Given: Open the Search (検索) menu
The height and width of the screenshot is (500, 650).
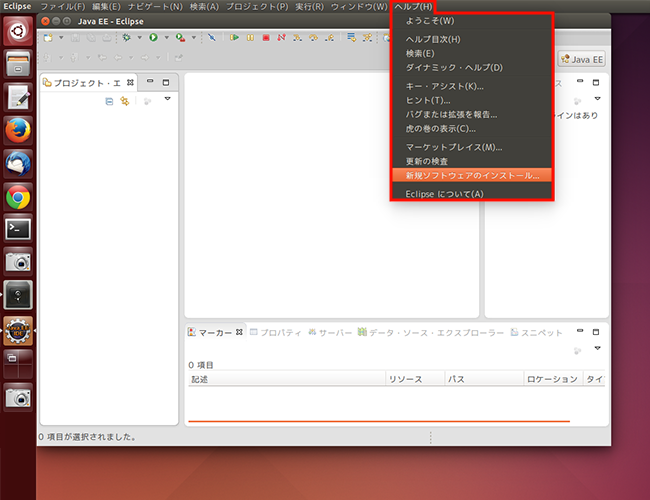Looking at the screenshot, I should (x=204, y=7).
